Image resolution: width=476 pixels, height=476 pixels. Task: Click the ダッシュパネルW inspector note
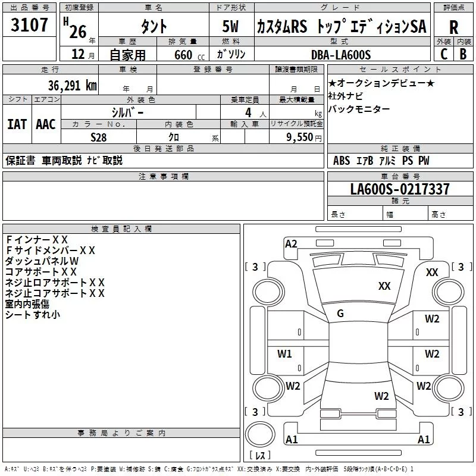coord(42,261)
